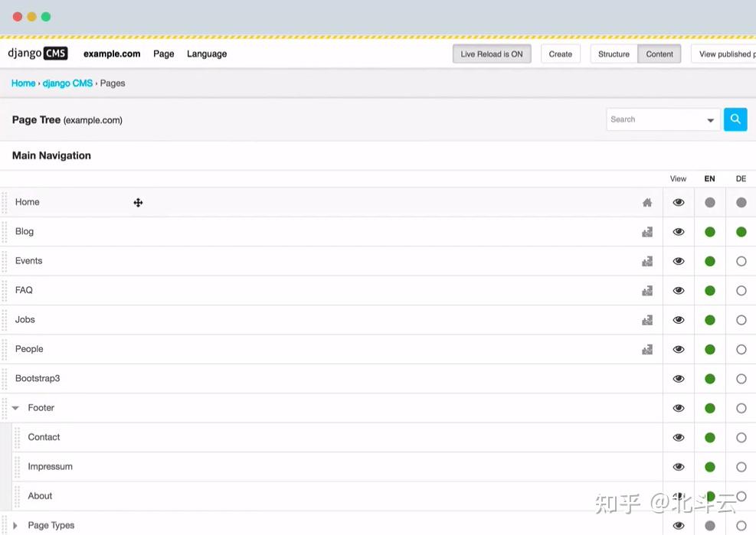Click empty DE circle for Events
This screenshot has height=535, width=756.
[741, 261]
